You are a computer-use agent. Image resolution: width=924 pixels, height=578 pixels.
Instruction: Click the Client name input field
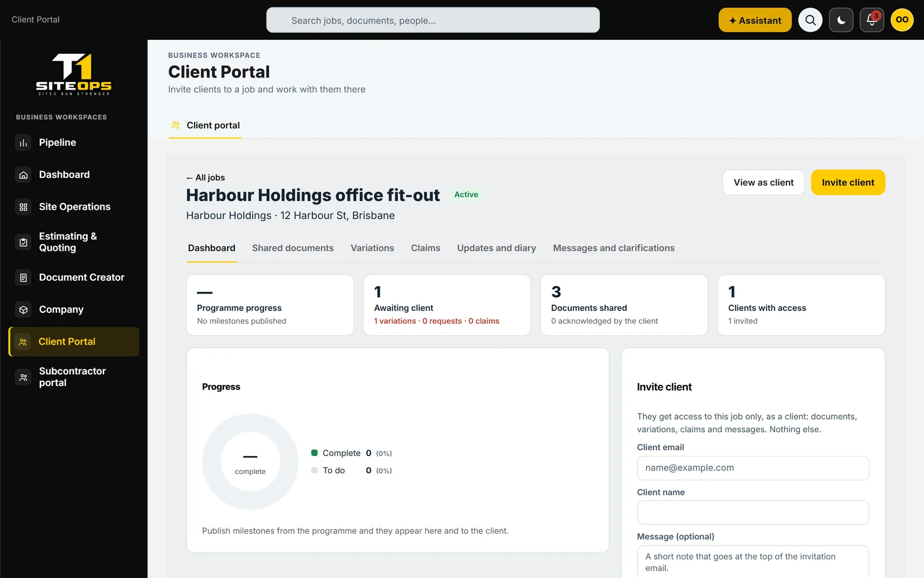[753, 513]
